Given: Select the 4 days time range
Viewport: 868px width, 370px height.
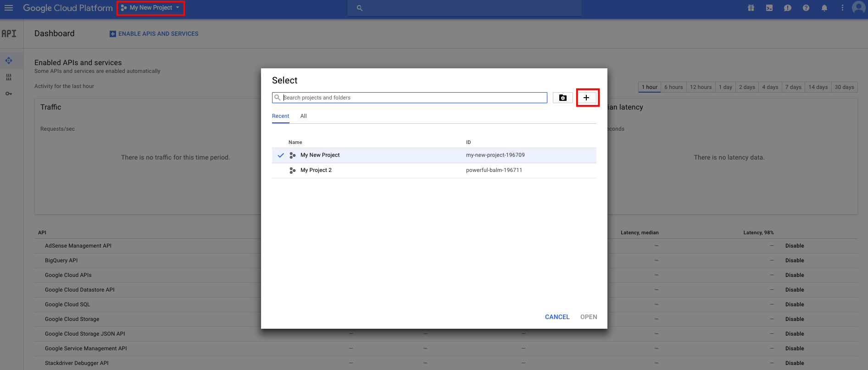Looking at the screenshot, I should coord(770,87).
